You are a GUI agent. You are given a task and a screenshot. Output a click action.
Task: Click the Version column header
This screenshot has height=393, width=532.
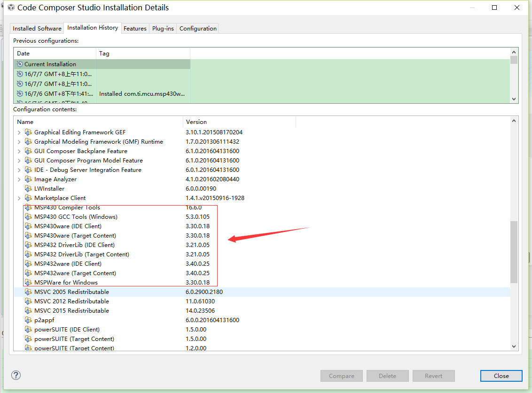tap(239, 122)
